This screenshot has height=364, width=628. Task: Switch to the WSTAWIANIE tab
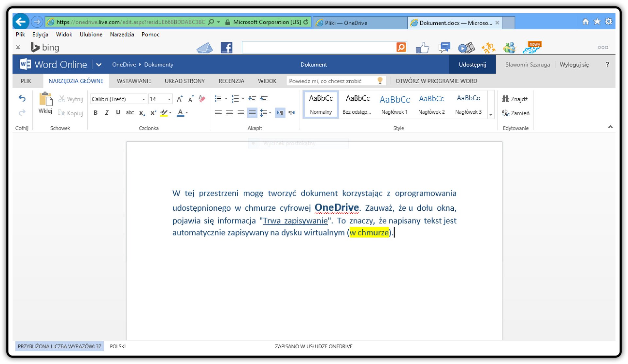coord(134,81)
